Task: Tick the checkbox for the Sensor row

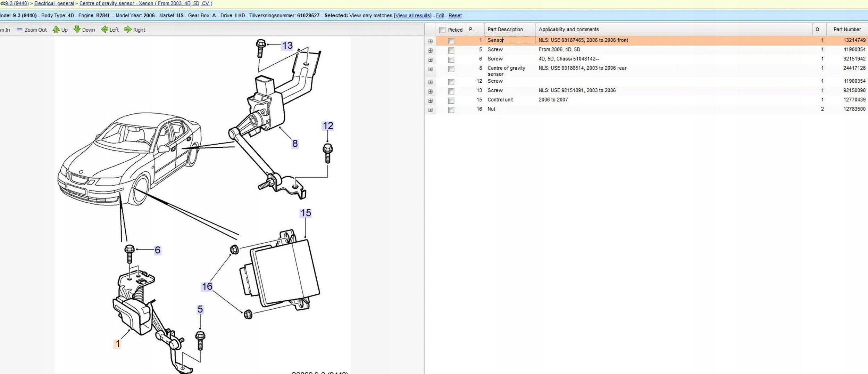Action: click(x=451, y=41)
